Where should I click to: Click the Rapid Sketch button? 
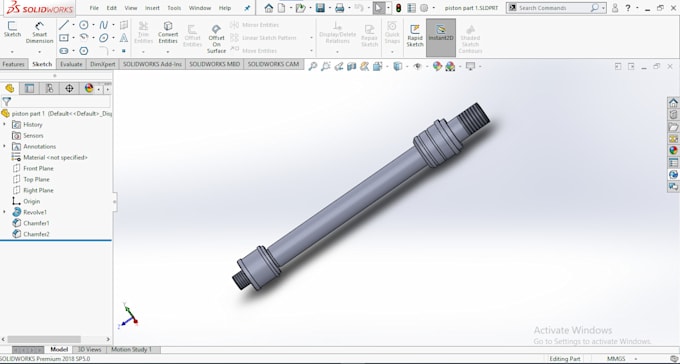coord(415,35)
